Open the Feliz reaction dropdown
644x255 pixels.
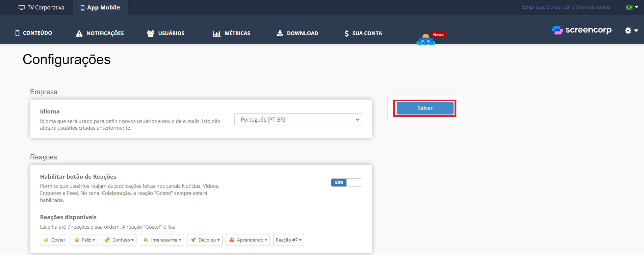pos(84,240)
